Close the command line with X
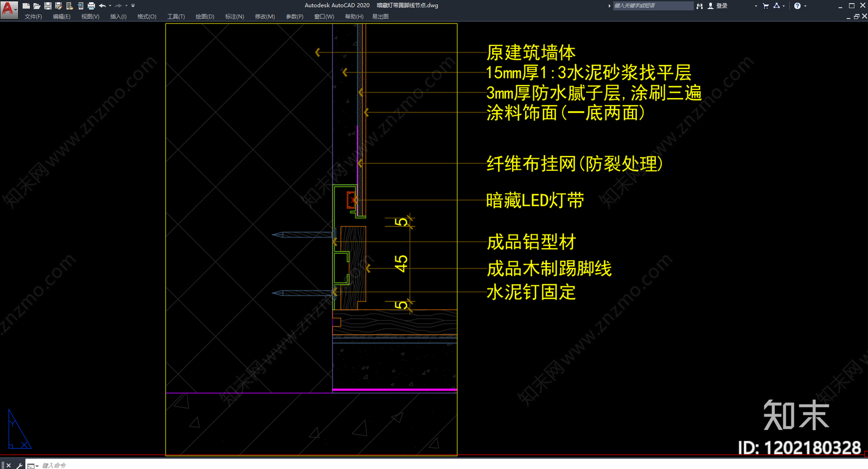This screenshot has width=868, height=469. [x=8, y=465]
